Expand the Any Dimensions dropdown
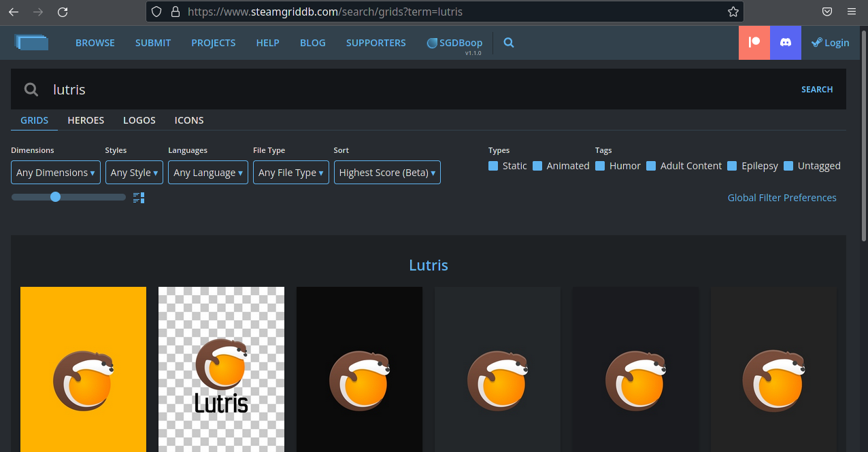 point(56,173)
